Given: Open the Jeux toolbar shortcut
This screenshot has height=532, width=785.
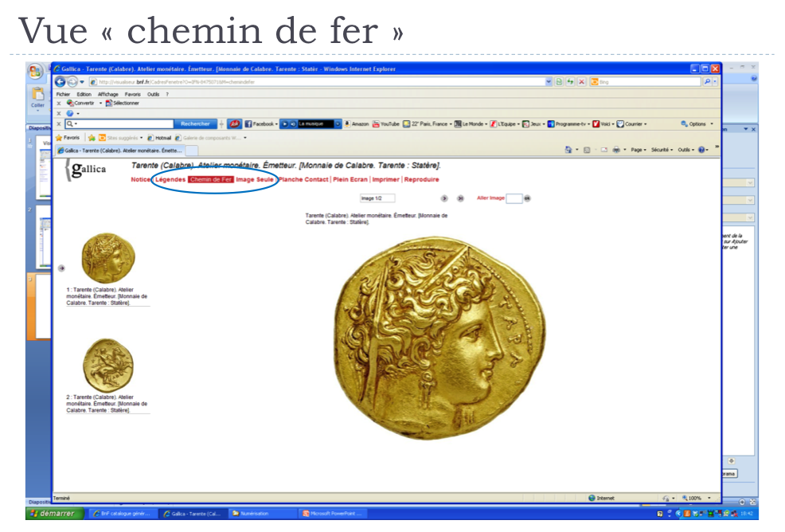Looking at the screenshot, I should tap(533, 123).
